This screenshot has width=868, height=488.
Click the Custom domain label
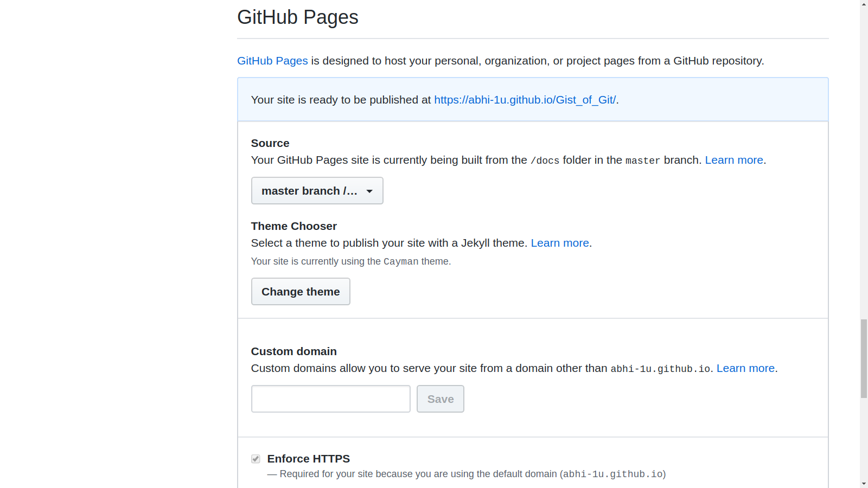[294, 351]
